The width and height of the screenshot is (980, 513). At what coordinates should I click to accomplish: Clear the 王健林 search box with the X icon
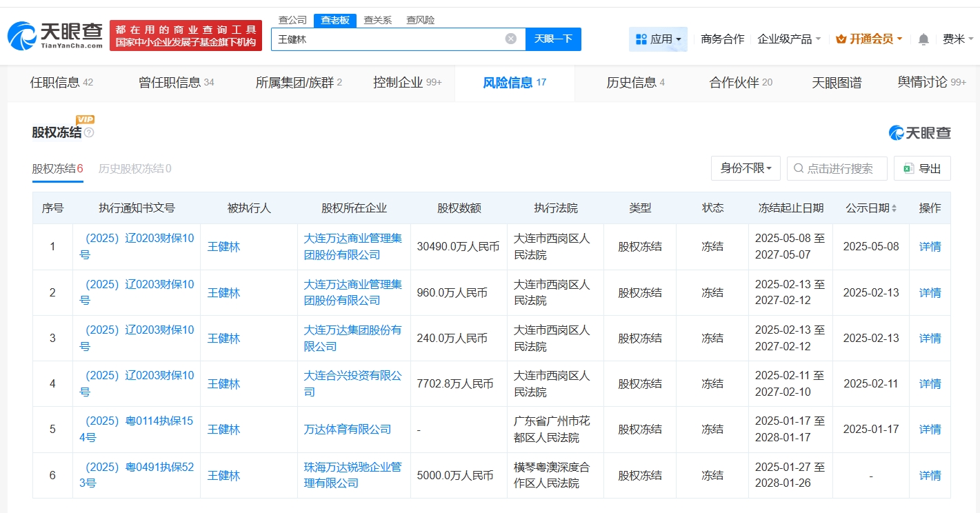click(x=511, y=39)
